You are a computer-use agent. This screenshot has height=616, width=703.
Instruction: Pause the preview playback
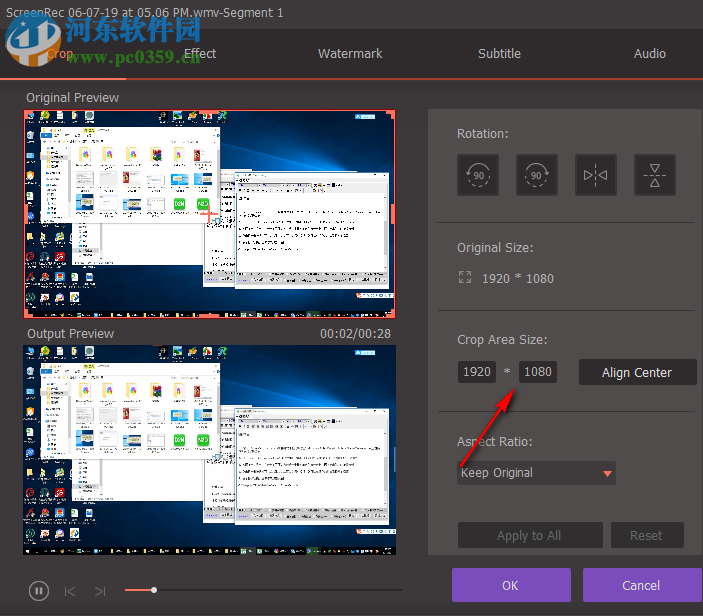click(39, 591)
